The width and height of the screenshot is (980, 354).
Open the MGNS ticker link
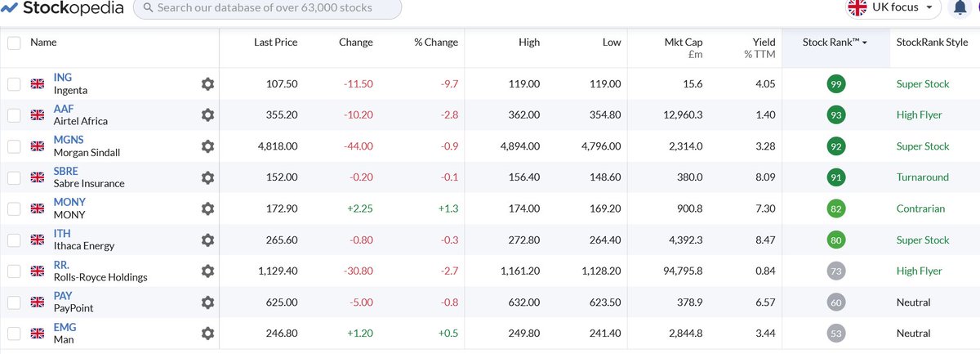[69, 140]
